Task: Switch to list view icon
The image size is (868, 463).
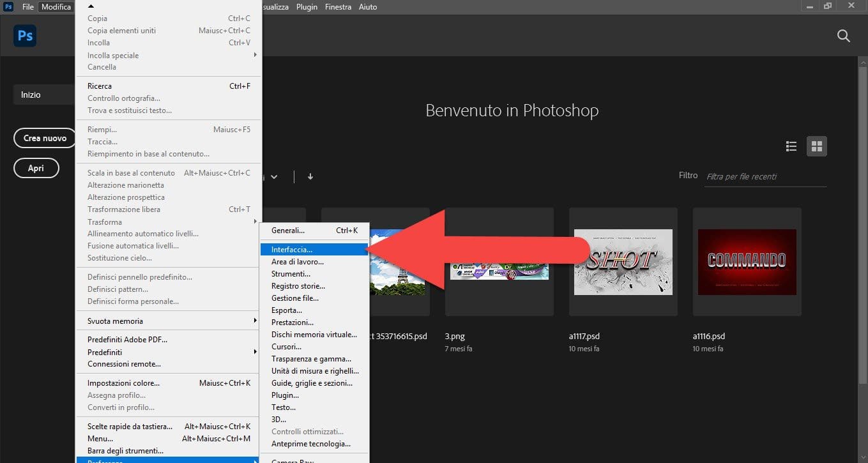Action: 791,146
